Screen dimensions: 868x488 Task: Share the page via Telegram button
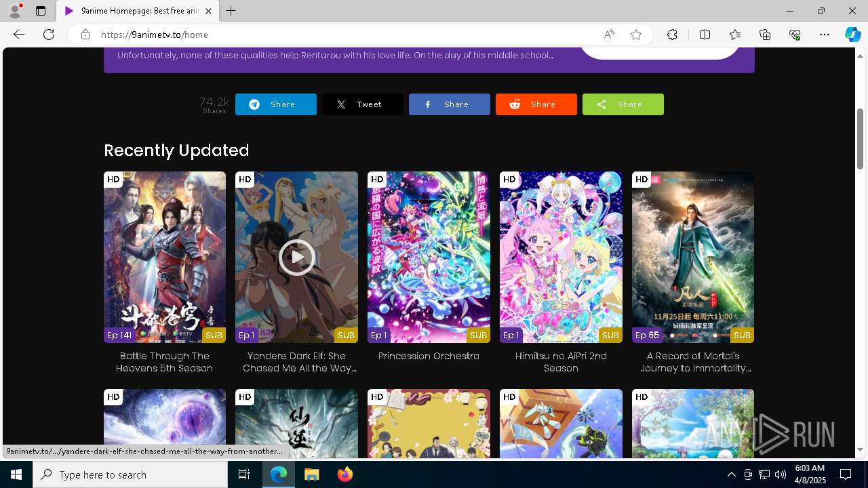(x=276, y=104)
